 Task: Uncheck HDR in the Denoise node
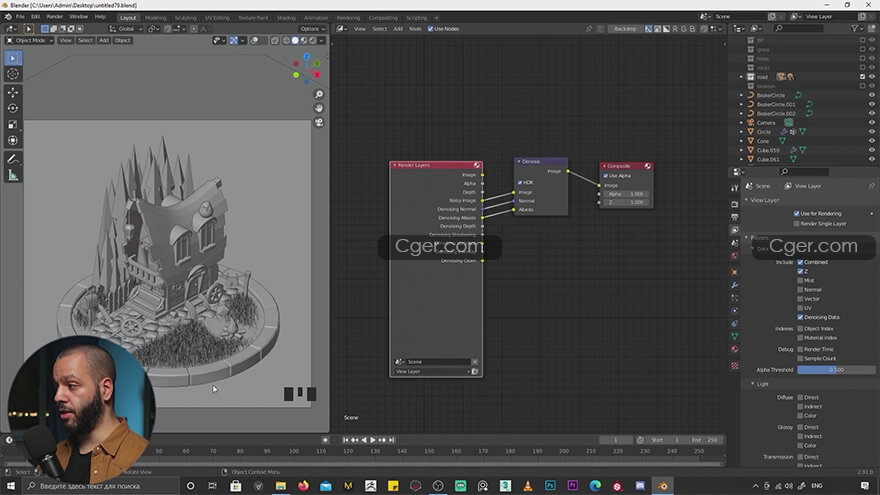[x=520, y=182]
